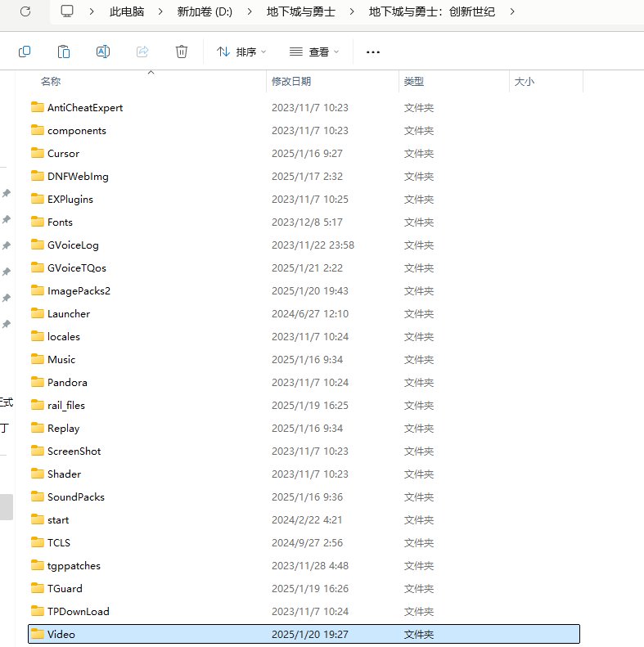
Task: Click the 2025/1/16 9:36 date of SoundPacks
Action: coord(307,496)
